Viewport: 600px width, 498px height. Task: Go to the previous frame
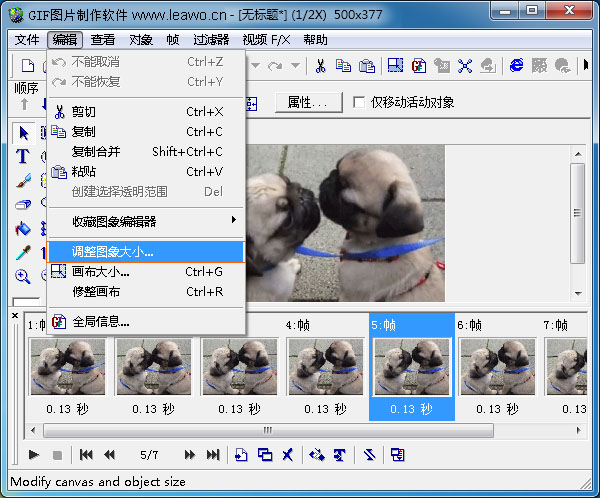point(109,455)
